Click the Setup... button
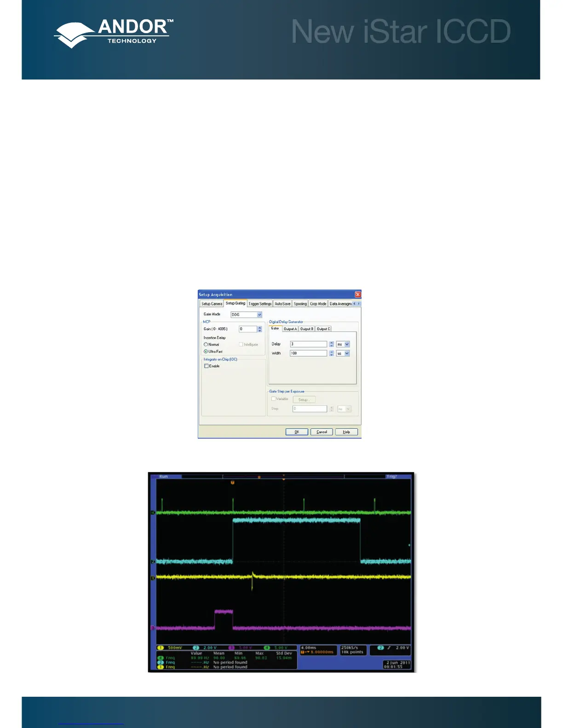The image size is (563, 728). [x=304, y=400]
